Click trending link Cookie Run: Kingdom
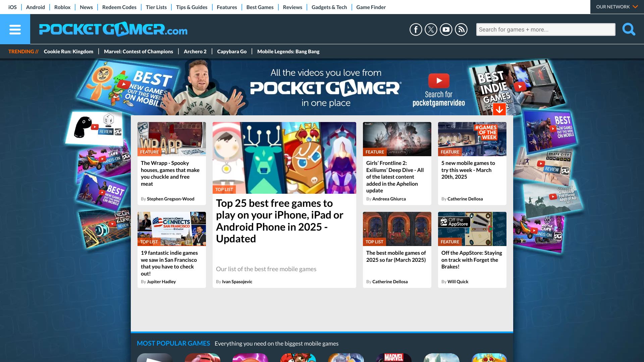This screenshot has height=362, width=644. pos(68,51)
